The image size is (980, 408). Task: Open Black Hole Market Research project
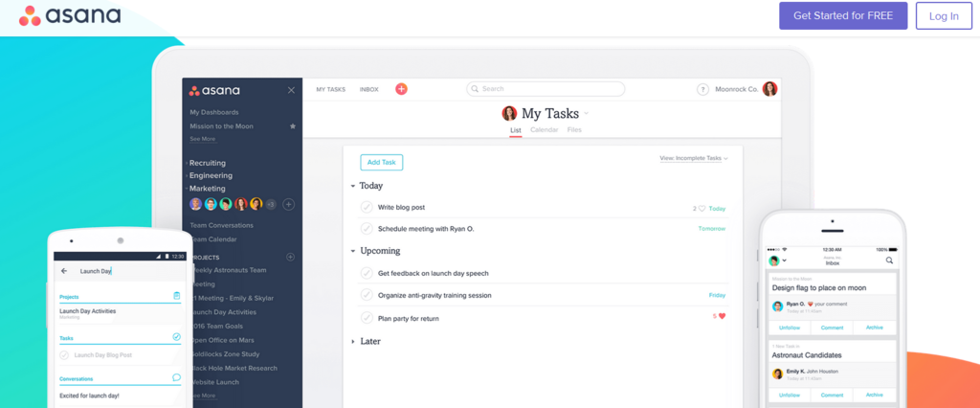tap(234, 368)
